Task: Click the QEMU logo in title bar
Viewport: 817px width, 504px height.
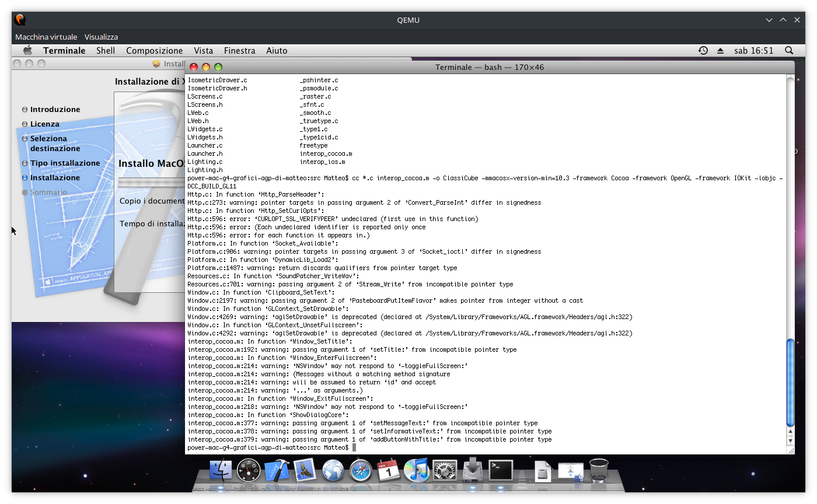Action: (x=20, y=20)
